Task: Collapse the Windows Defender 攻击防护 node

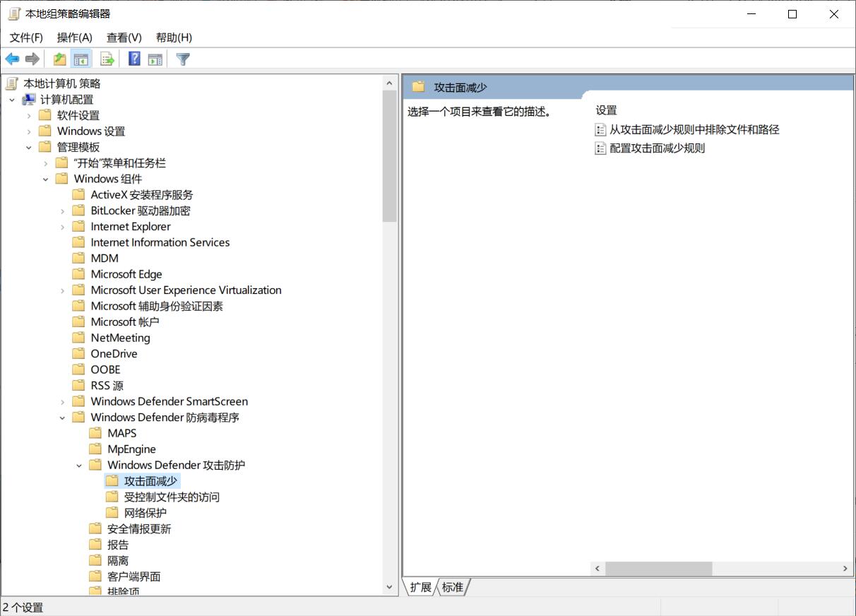Action: click(79, 465)
